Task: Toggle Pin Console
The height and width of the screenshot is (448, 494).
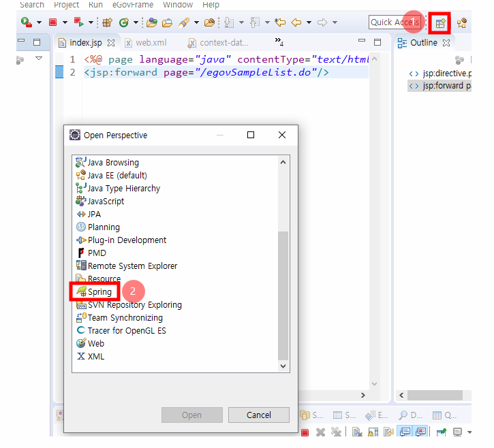Action: click(x=442, y=432)
